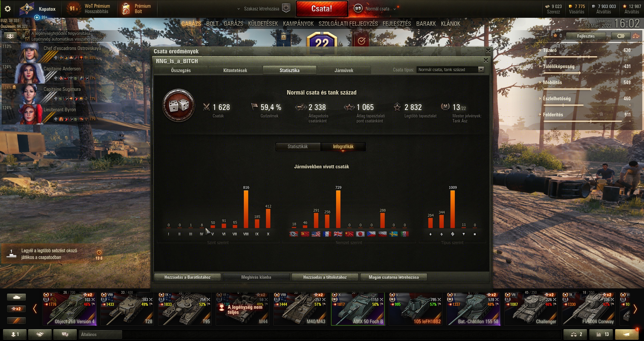
Task: Open the Prémium Bolt shop
Action: point(136,9)
